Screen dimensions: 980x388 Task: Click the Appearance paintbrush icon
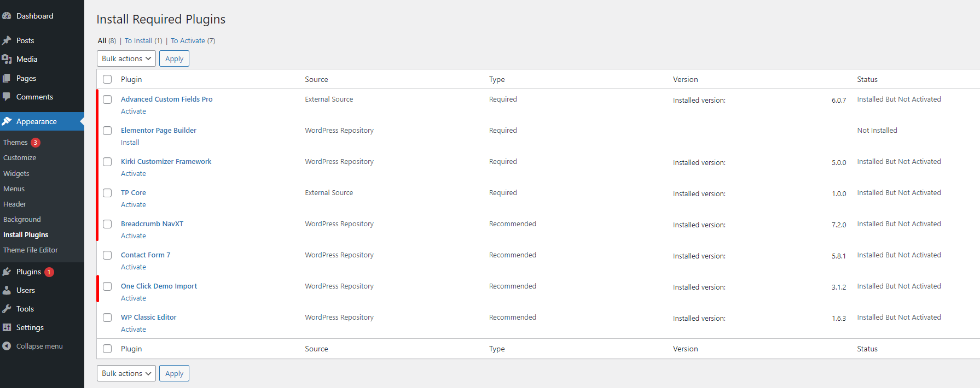(7, 121)
